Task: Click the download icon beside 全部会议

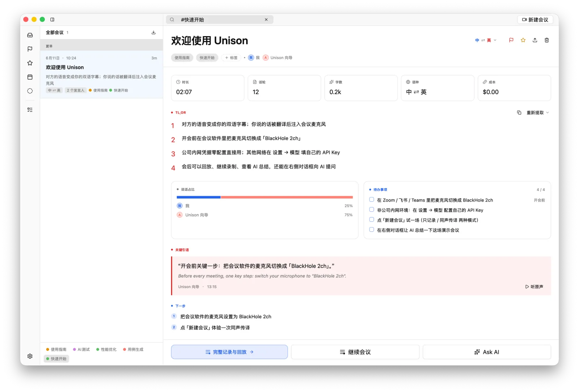Action: pyautogui.click(x=153, y=33)
